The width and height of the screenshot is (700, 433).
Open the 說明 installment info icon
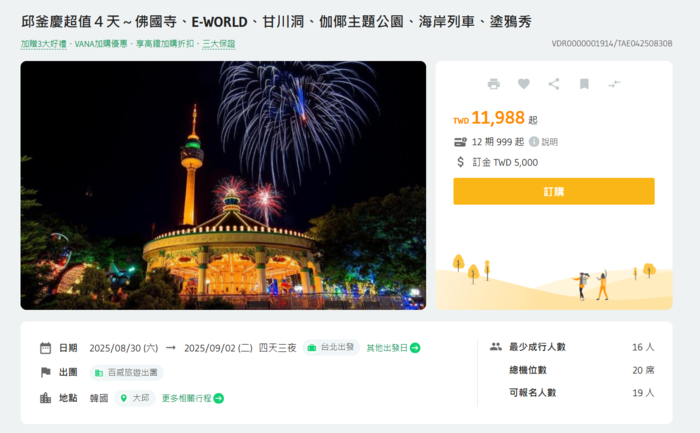[x=534, y=142]
